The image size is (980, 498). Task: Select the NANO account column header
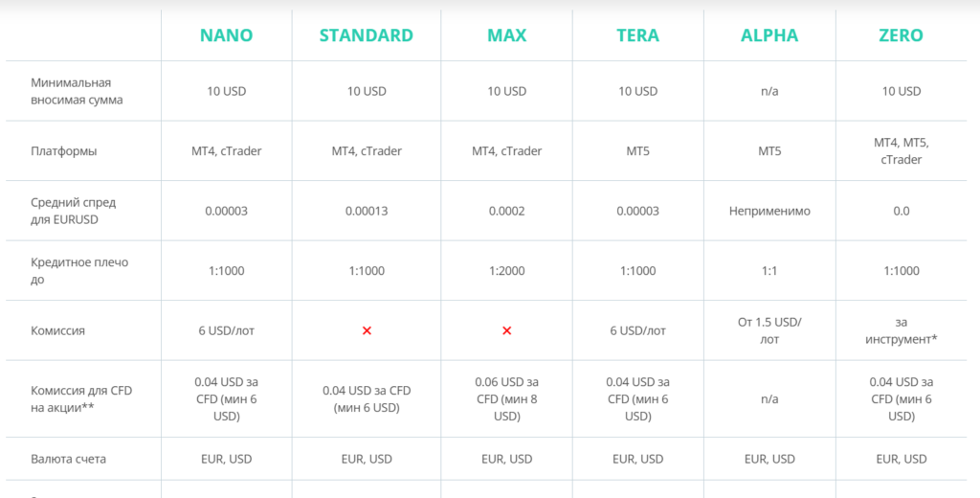coord(226,35)
